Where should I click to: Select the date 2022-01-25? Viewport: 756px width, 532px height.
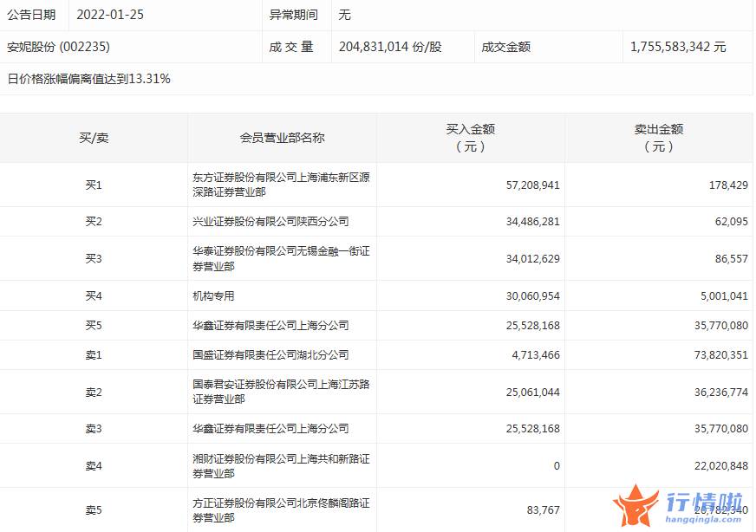pos(110,15)
